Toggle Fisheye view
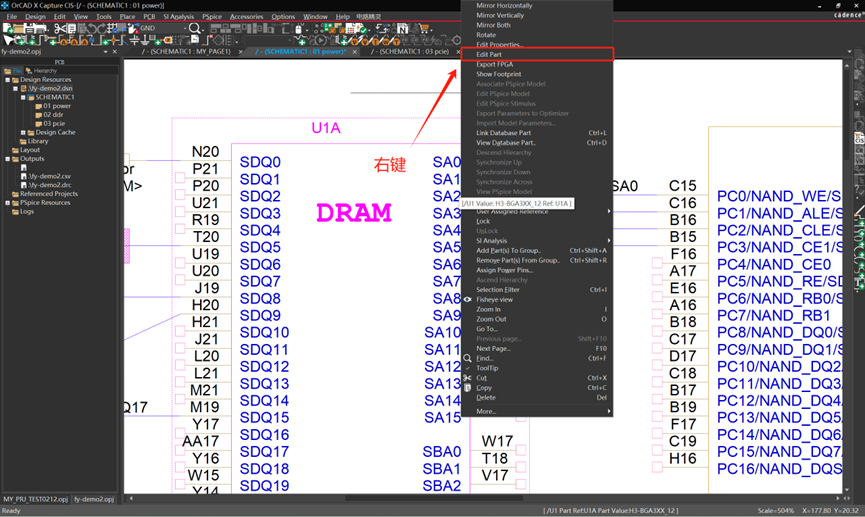Viewport: 865px width, 517px height. point(537,300)
